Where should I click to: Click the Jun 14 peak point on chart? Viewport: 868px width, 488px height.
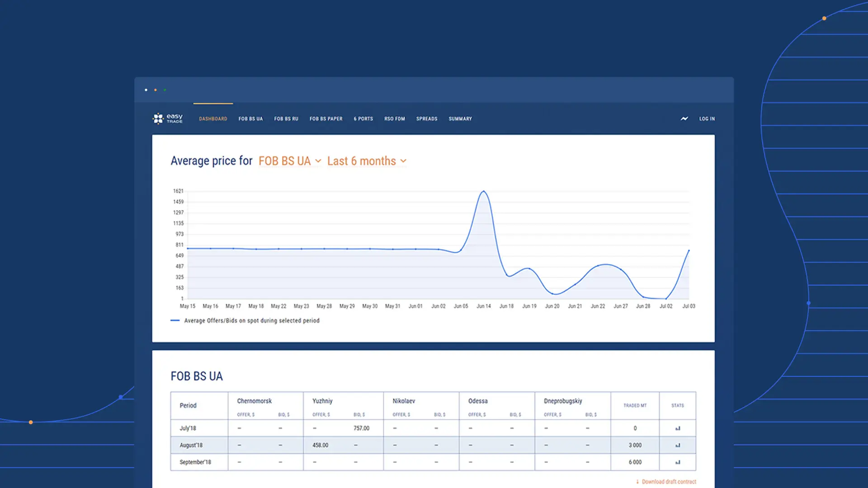pyautogui.click(x=484, y=191)
